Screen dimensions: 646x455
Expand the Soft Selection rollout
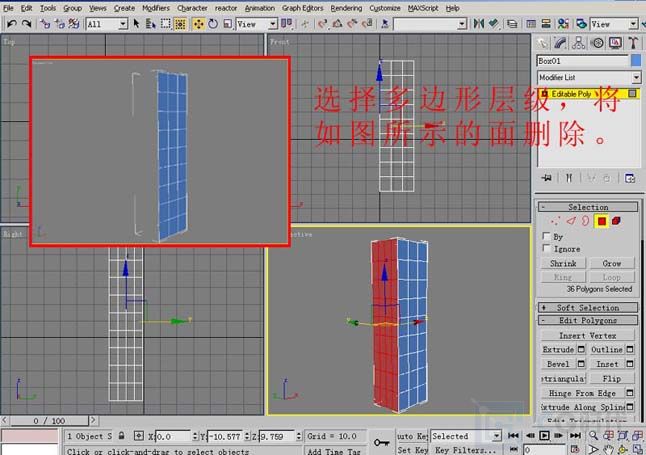click(x=588, y=307)
